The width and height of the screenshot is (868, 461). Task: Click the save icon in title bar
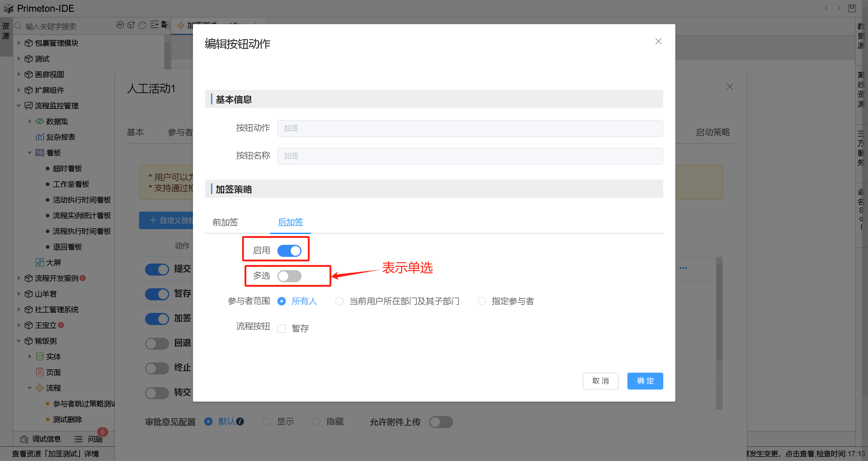[x=851, y=8]
